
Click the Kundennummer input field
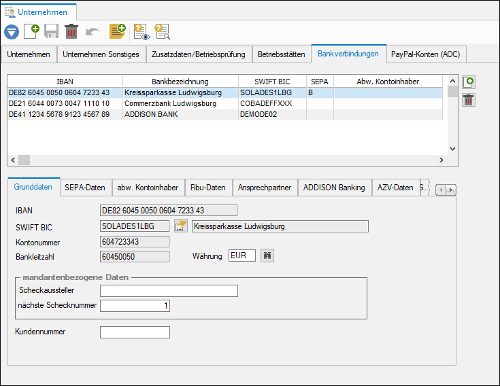pos(135,332)
